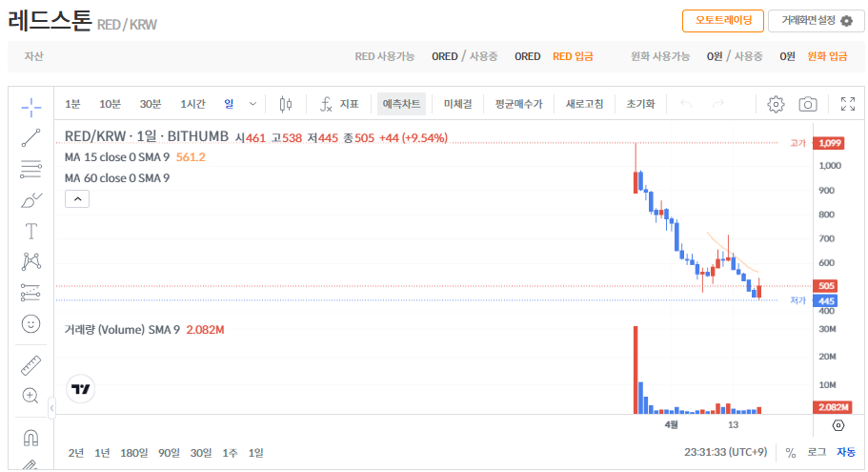Click the MA 60 close indicator legend
The width and height of the screenshot is (868, 472).
pyautogui.click(x=117, y=178)
